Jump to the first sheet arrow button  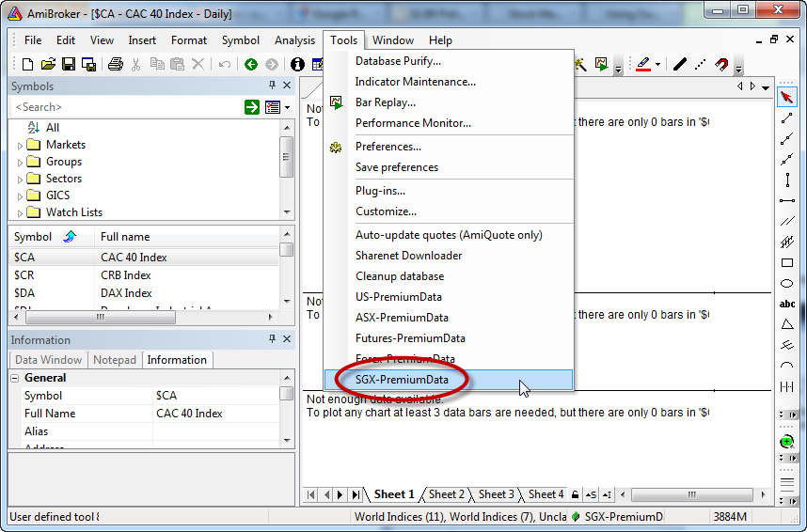click(311, 495)
